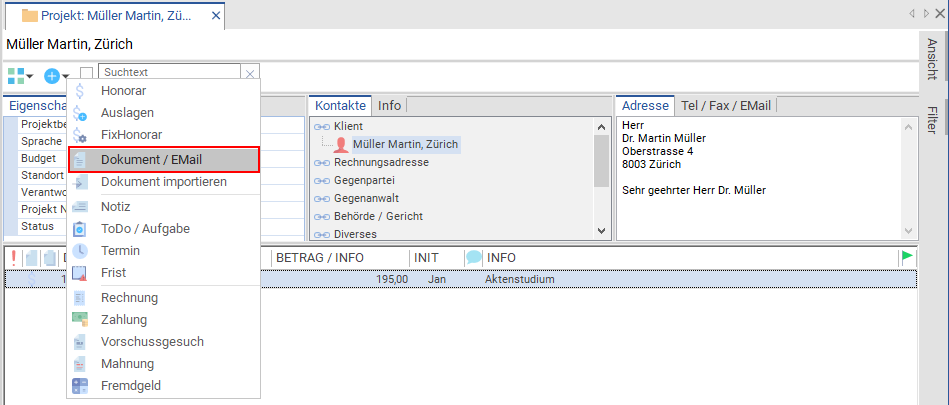Click the ToDo / Aufgabe clipboard icon
Screen dimensions: 949x405
80,229
